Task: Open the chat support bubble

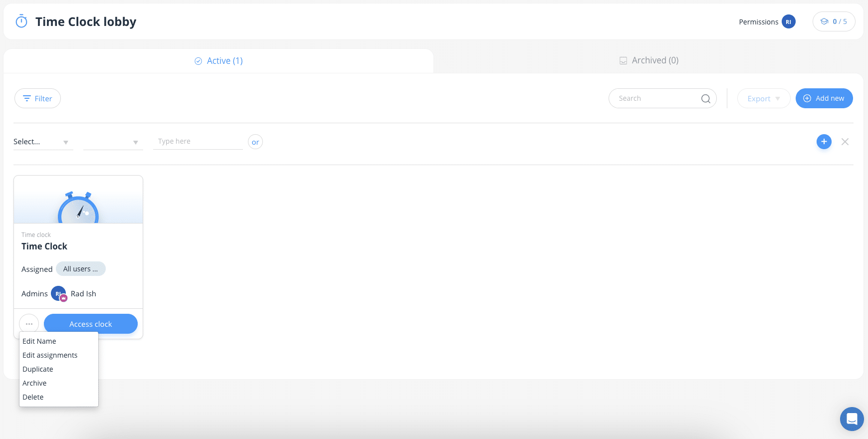Action: point(852,419)
